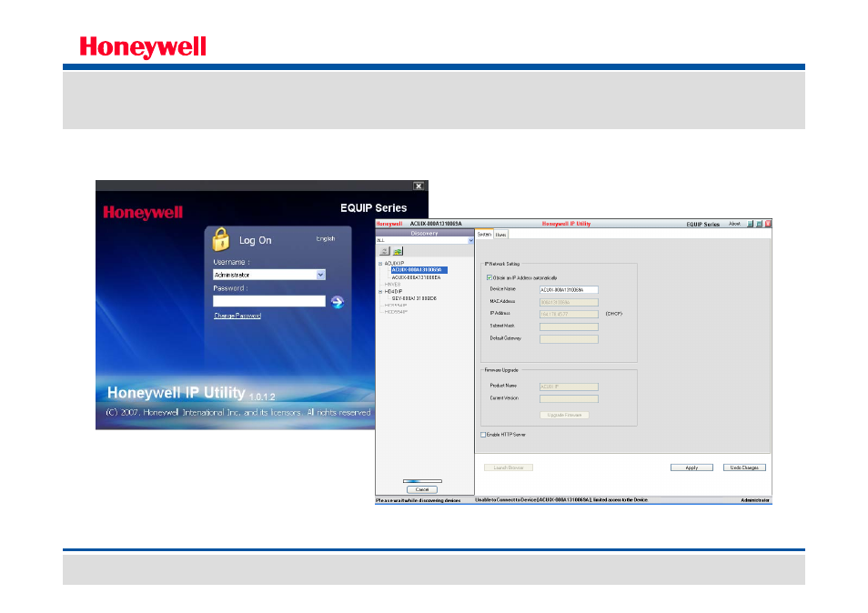Select the ACUIX IP group label

coord(394,264)
